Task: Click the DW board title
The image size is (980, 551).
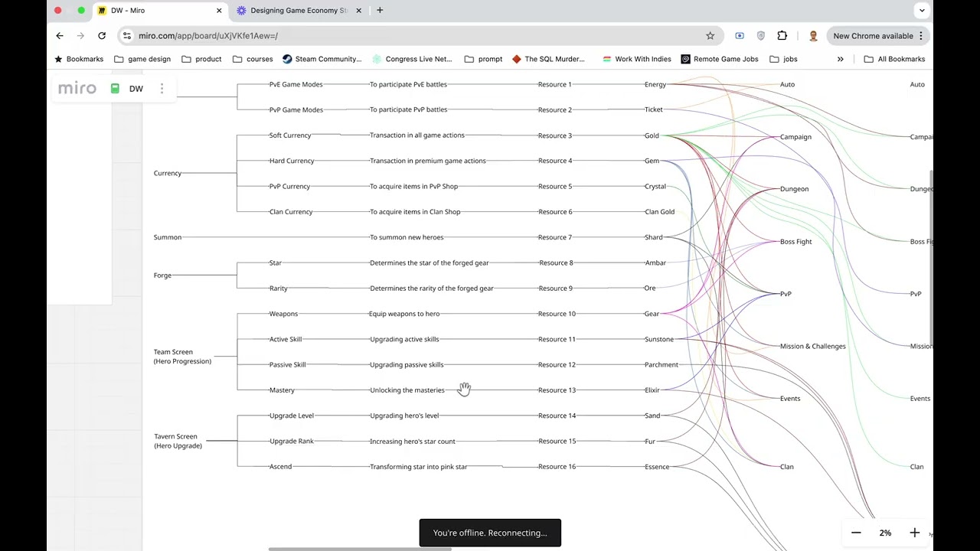Action: [136, 89]
